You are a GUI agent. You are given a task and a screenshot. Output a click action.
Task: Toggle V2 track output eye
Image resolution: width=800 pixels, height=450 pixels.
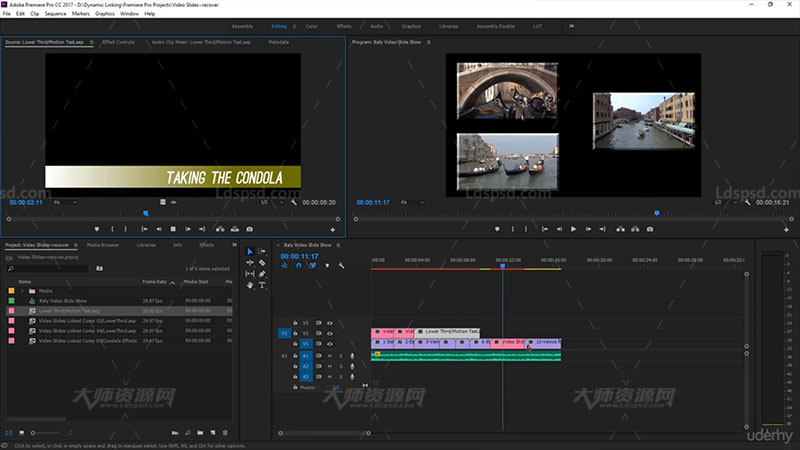pos(330,334)
